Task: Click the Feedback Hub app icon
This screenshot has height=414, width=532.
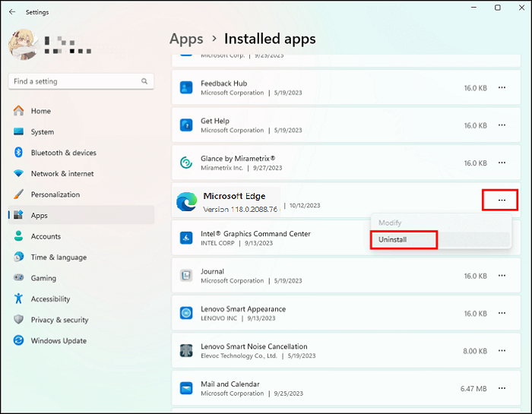Action: pos(186,88)
